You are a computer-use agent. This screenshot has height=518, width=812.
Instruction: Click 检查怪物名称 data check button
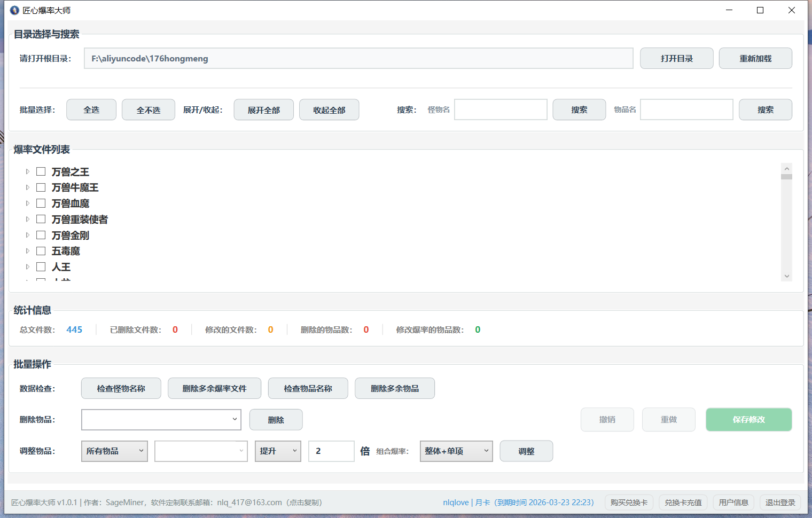pyautogui.click(x=121, y=388)
